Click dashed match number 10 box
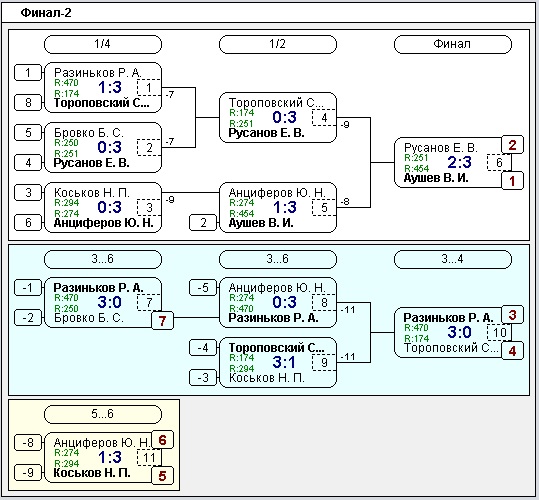Viewport: 539px width, 500px height. tap(499, 332)
